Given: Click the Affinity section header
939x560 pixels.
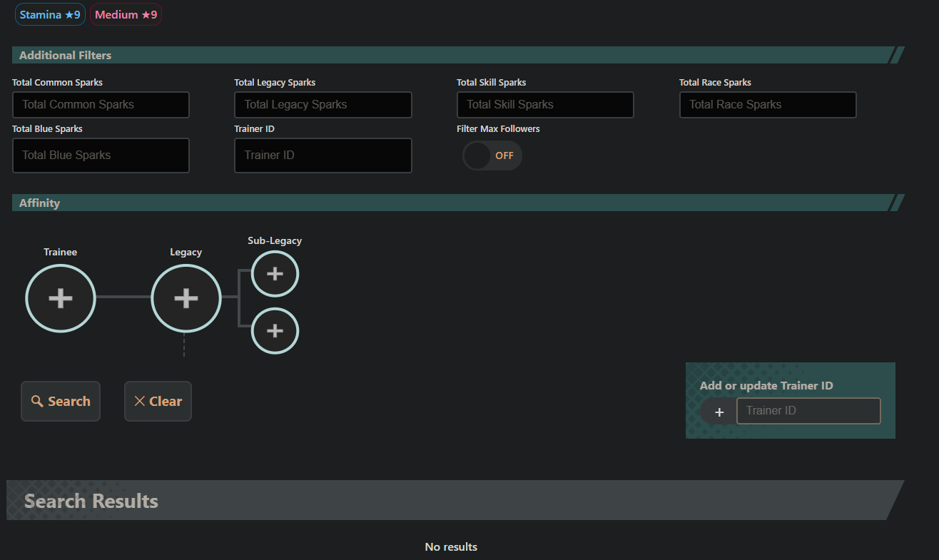Looking at the screenshot, I should (x=458, y=203).
